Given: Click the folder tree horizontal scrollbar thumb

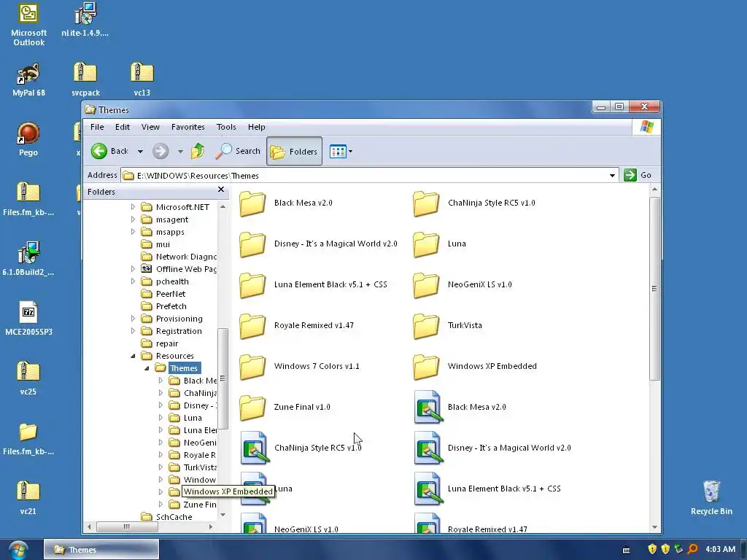Looking at the screenshot, I should click(126, 526).
